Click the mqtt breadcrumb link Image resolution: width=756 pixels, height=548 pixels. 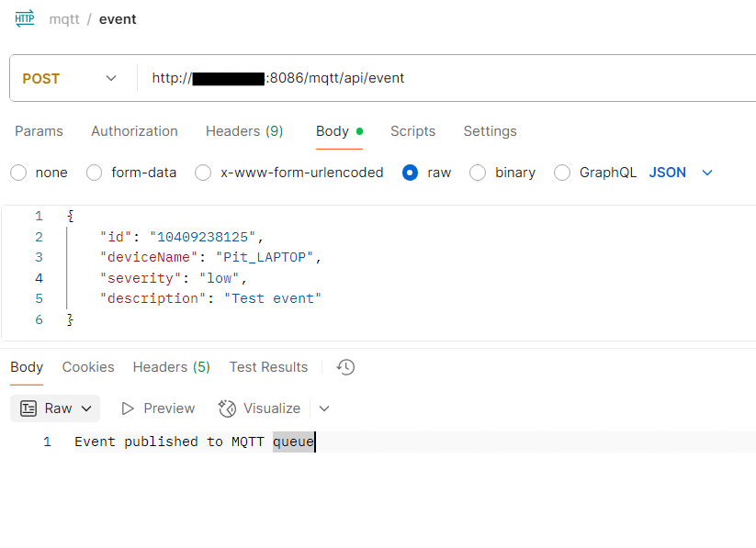(64, 18)
